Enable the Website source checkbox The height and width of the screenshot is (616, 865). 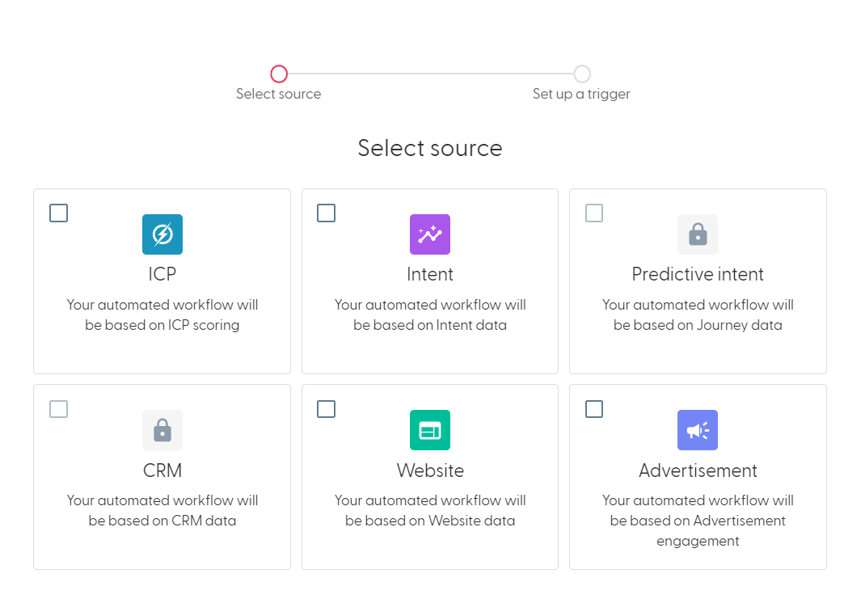[x=326, y=409]
